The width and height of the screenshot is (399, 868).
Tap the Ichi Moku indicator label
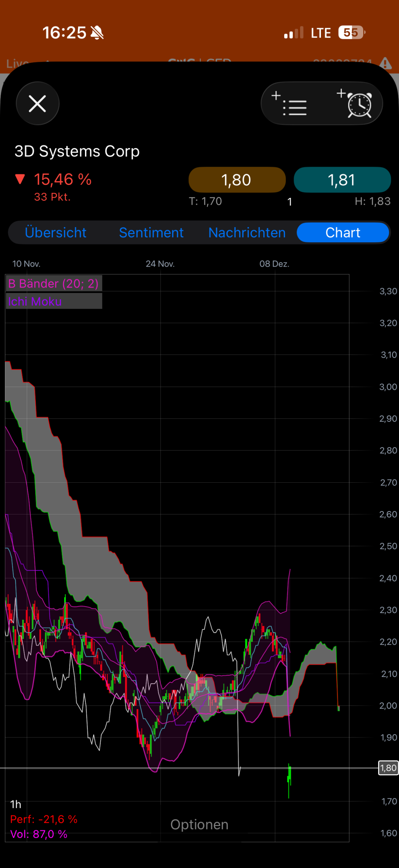coord(35,301)
